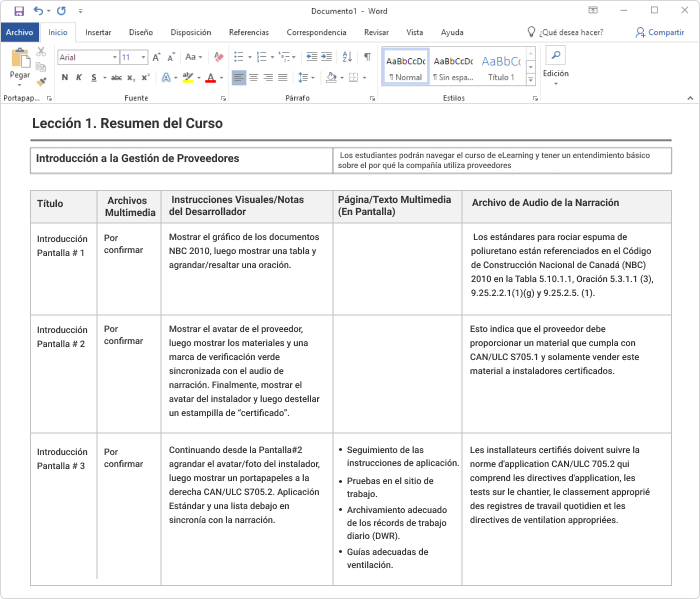Insert a bulleted list

(239, 57)
